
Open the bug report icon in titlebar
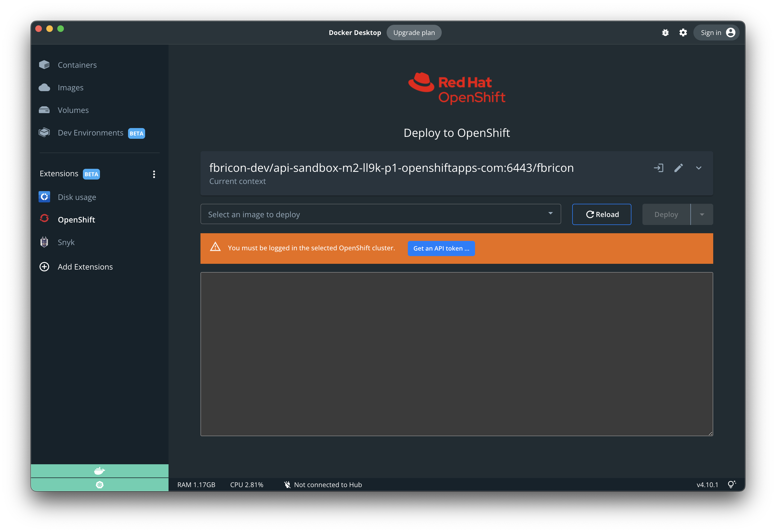[666, 32]
